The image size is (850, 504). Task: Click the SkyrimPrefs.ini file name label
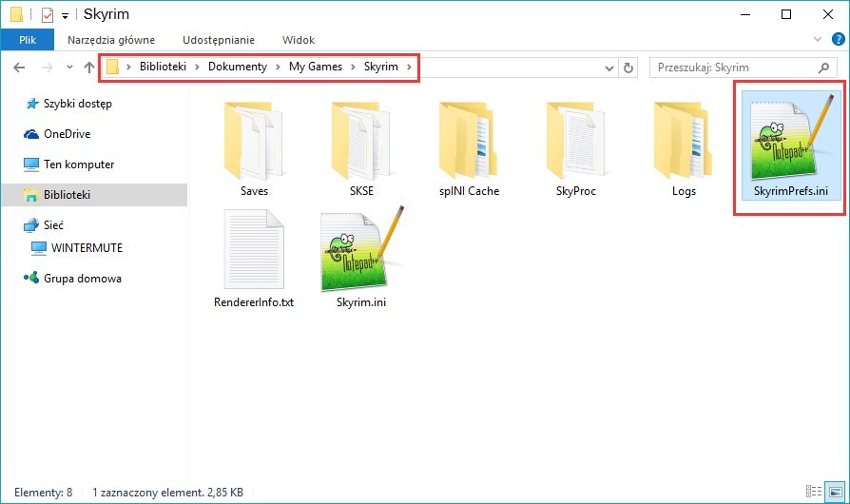point(790,191)
